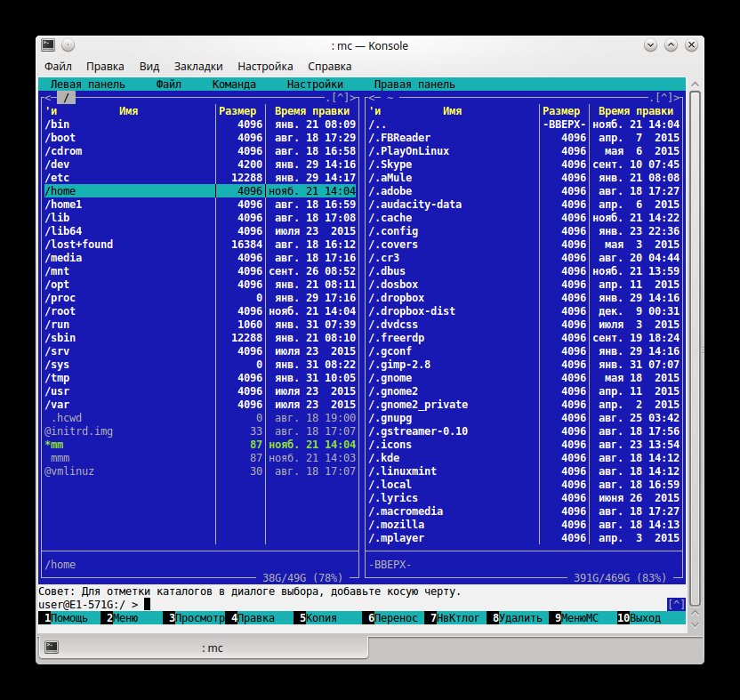Open mc's Файл menu in teal bar
The height and width of the screenshot is (700, 740).
[168, 84]
